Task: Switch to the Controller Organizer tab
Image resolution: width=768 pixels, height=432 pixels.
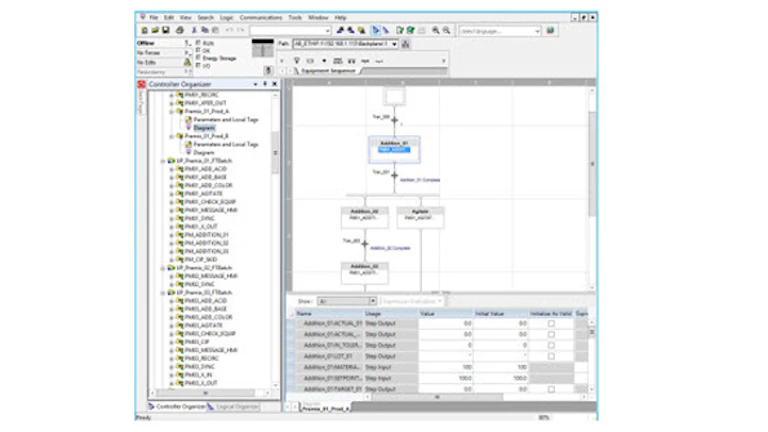Action: click(177, 407)
